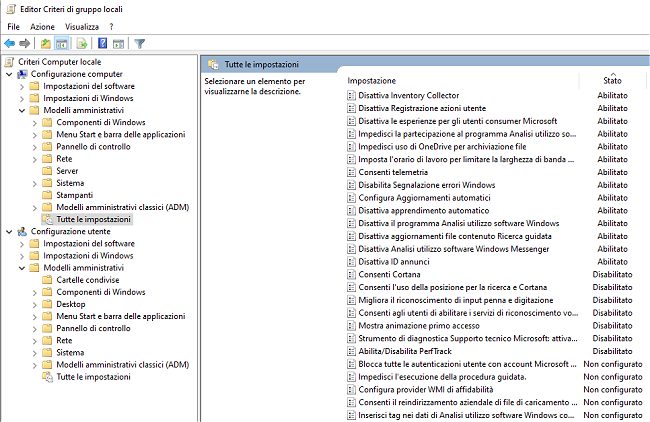This screenshot has width=650, height=422.
Task: Open the Azione menu
Action: 42,27
